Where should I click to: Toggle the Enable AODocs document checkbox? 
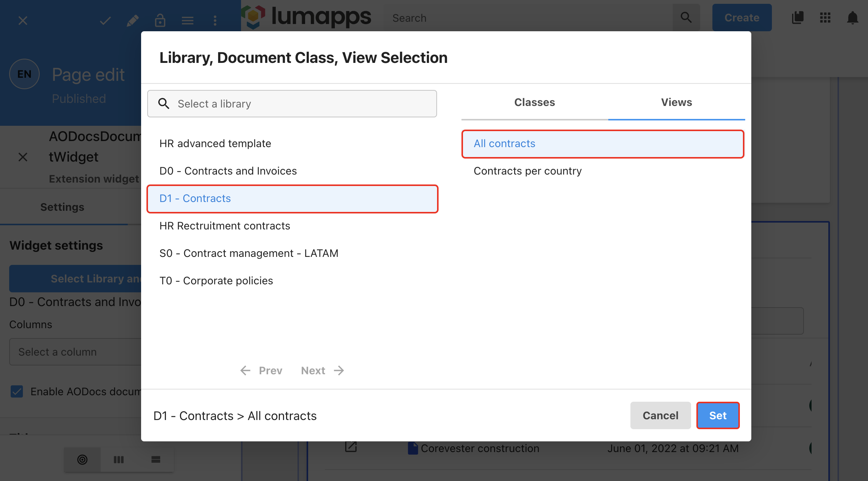click(x=17, y=391)
